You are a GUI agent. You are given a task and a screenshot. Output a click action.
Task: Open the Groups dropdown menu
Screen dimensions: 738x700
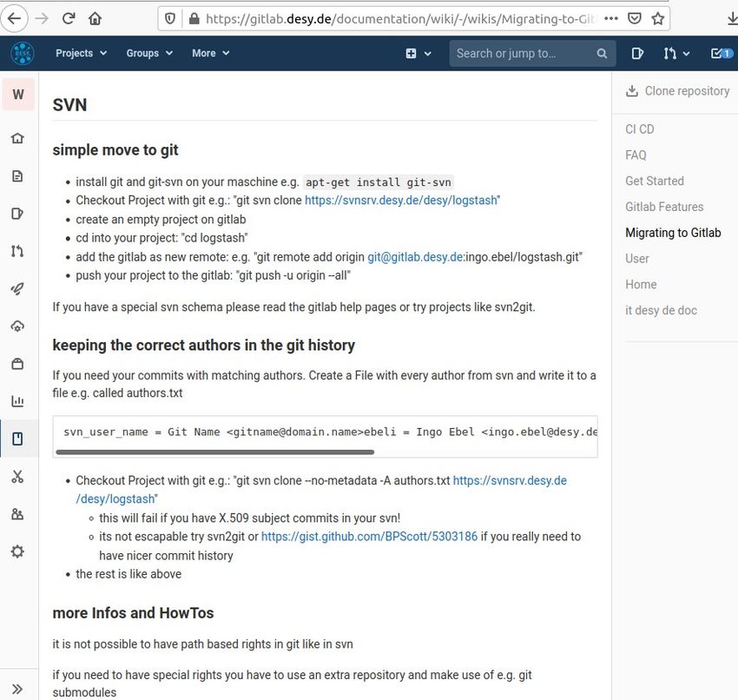[x=149, y=53]
